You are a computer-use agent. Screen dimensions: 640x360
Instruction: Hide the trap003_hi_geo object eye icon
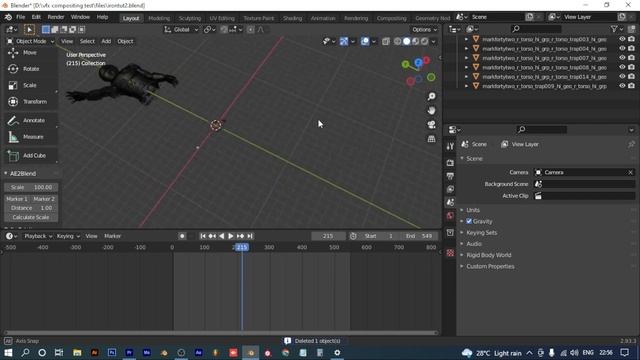click(622, 39)
